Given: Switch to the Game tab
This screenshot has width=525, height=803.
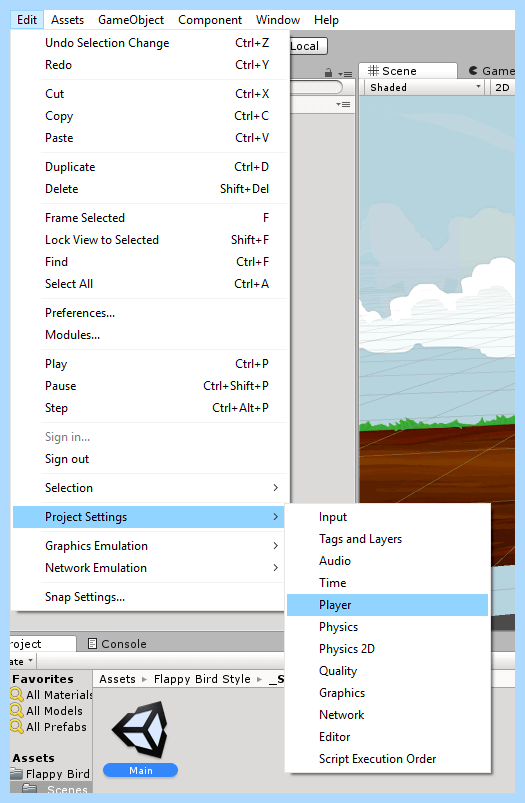Looking at the screenshot, I should pos(491,71).
